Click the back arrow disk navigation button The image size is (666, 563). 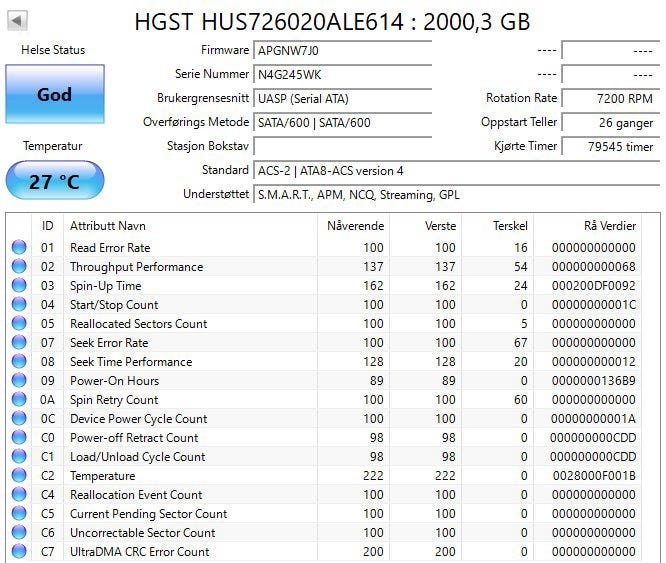(x=17, y=20)
